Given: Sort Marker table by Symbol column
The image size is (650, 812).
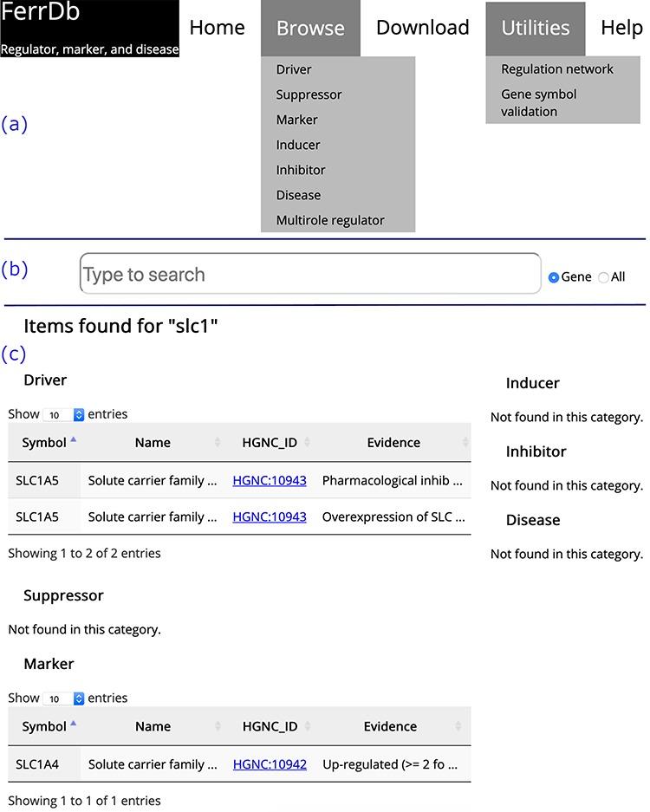Looking at the screenshot, I should (44, 726).
